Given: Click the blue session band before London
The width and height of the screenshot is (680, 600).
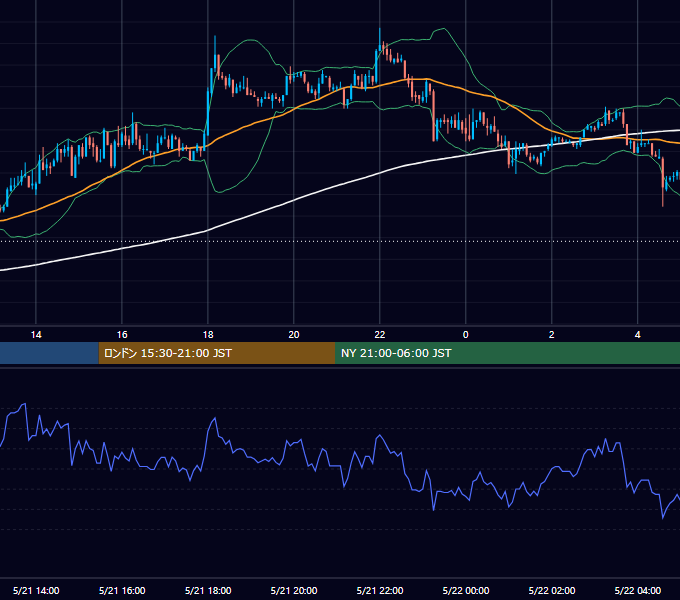Looking at the screenshot, I should point(49,353).
